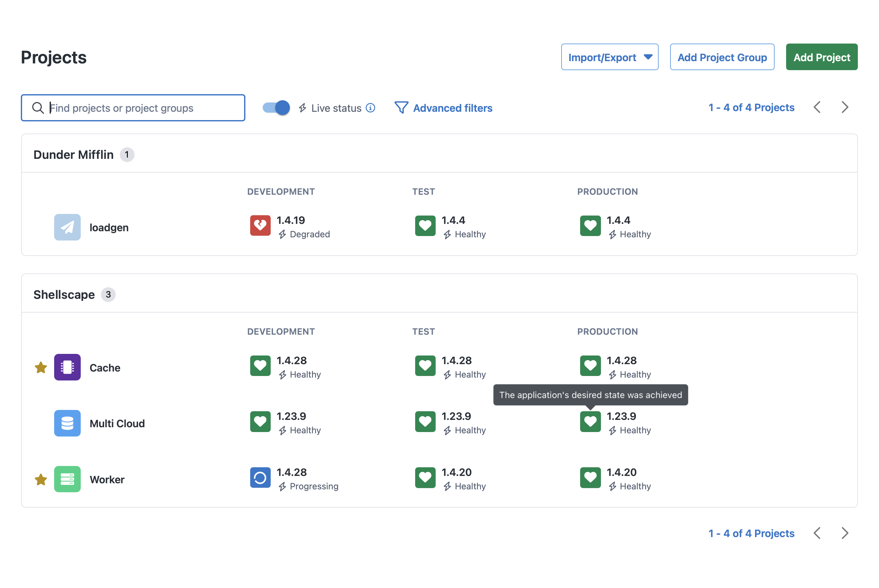Click the next page chevron
The width and height of the screenshot is (879, 588).
[844, 107]
